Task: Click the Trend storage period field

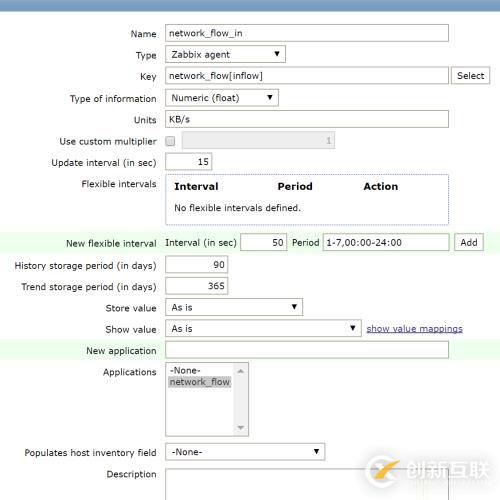Action: coord(197,286)
